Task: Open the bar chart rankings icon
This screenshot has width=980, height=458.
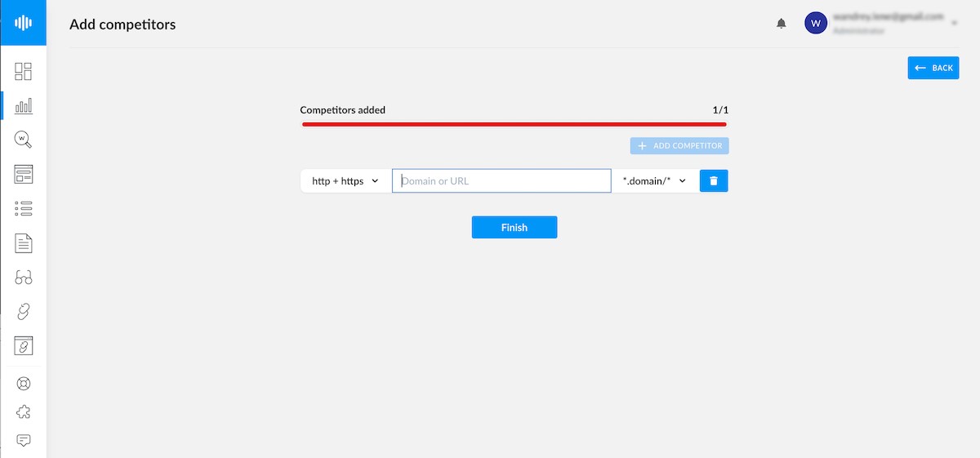Action: tap(24, 105)
